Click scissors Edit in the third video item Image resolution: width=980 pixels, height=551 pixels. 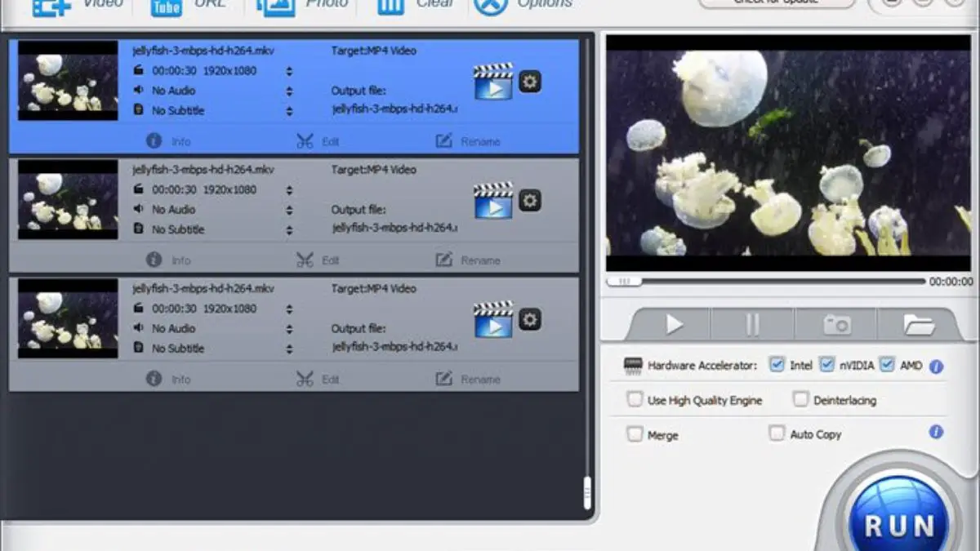pyautogui.click(x=318, y=380)
